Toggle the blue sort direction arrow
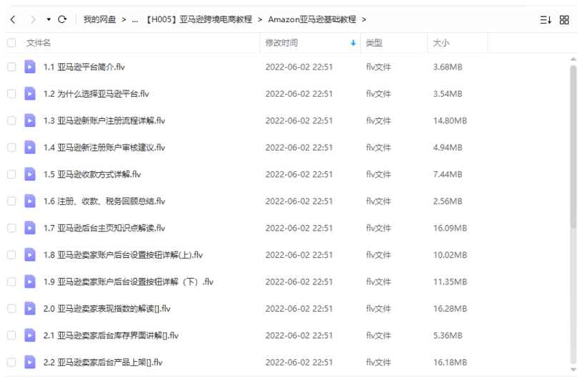588x382 pixels. pos(353,43)
